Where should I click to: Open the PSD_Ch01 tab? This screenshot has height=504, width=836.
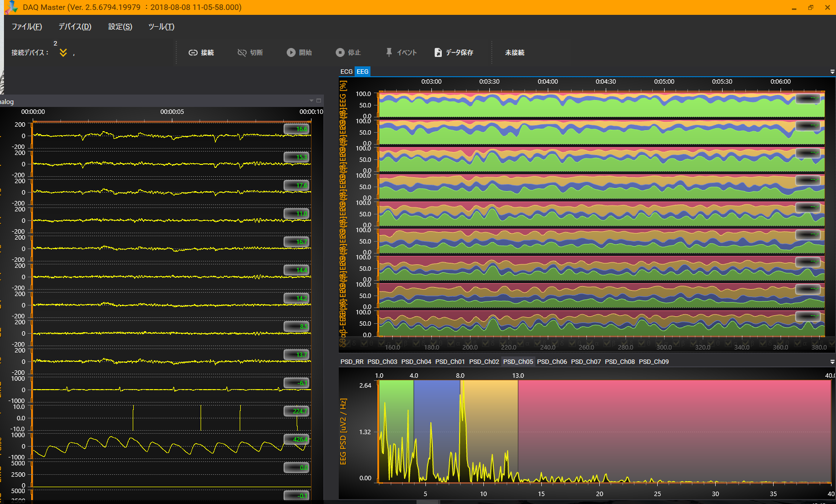[450, 362]
